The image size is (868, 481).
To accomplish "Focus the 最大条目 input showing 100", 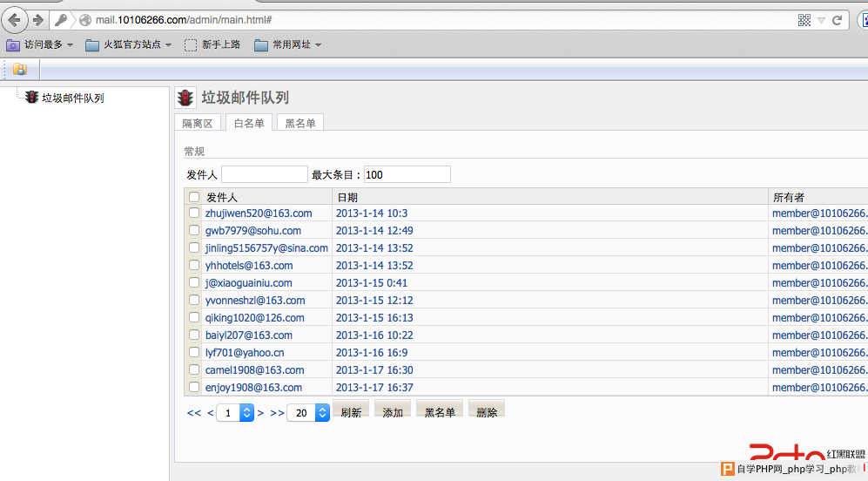I will coord(407,174).
